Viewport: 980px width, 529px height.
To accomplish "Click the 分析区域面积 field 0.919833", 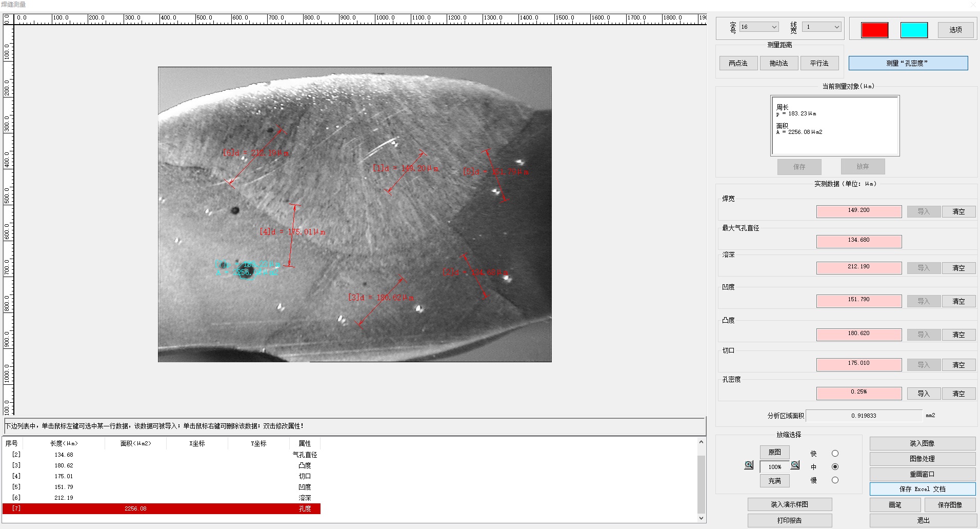I will (864, 416).
